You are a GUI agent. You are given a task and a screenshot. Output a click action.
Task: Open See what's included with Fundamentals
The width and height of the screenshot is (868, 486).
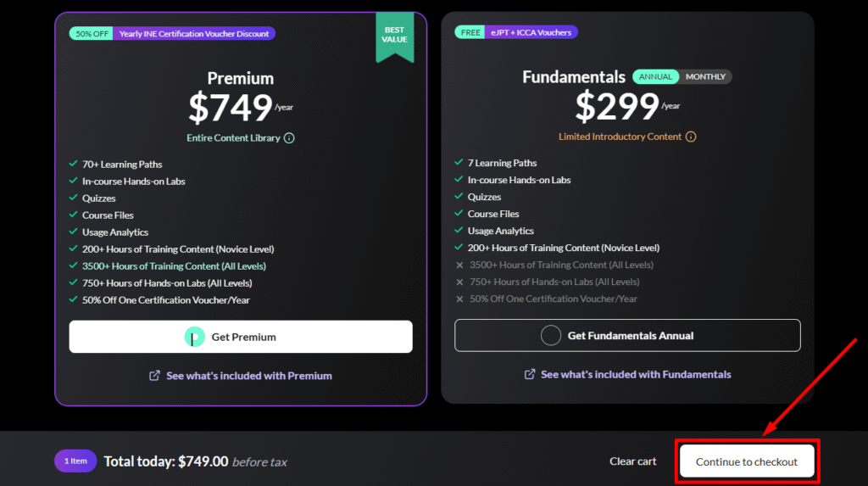pyautogui.click(x=636, y=374)
